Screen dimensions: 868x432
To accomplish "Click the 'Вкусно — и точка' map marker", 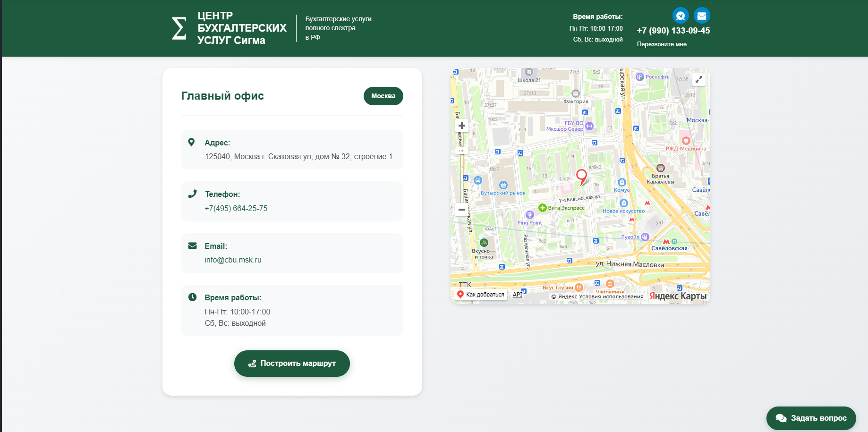I will [x=484, y=243].
